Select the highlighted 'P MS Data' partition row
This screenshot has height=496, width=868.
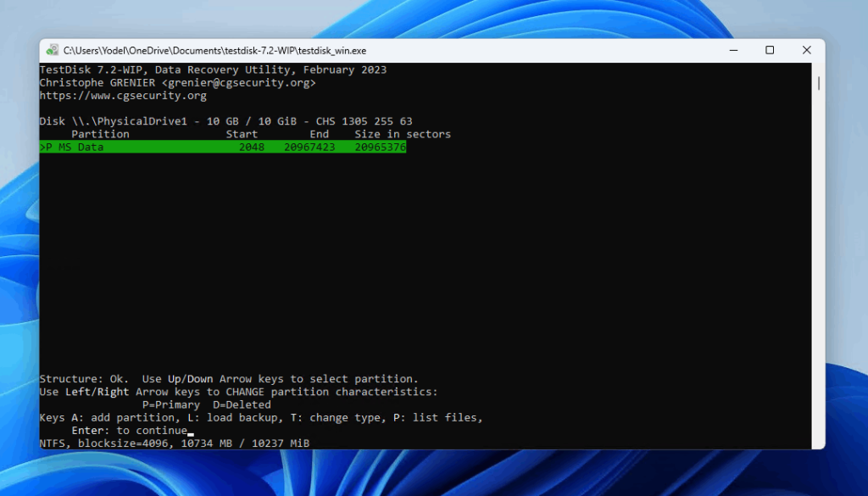[x=223, y=148]
